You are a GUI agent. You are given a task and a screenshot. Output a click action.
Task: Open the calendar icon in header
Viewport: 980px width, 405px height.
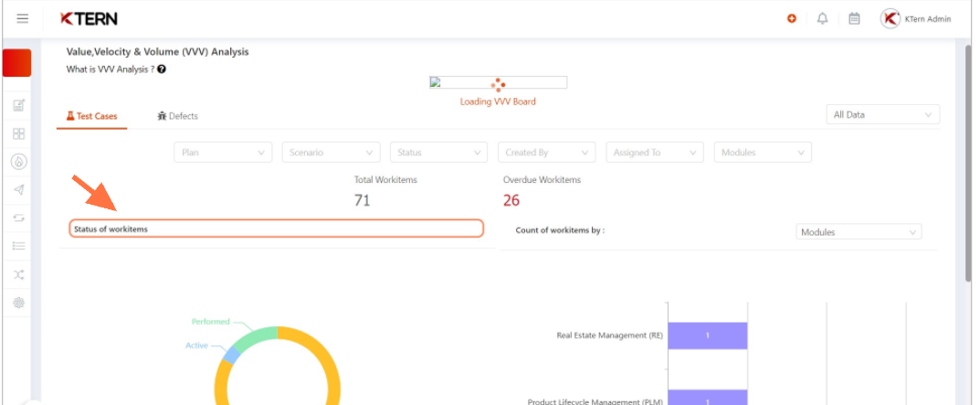pos(854,19)
